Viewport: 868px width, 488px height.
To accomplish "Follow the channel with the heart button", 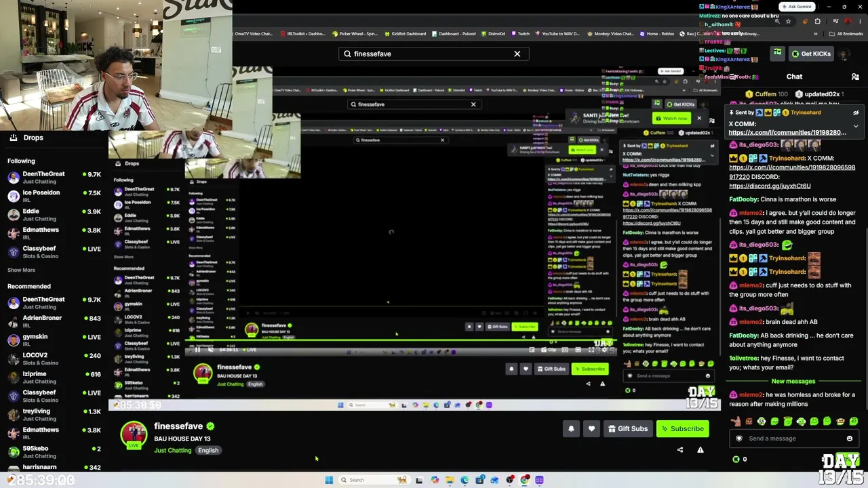I will pyautogui.click(x=591, y=428).
